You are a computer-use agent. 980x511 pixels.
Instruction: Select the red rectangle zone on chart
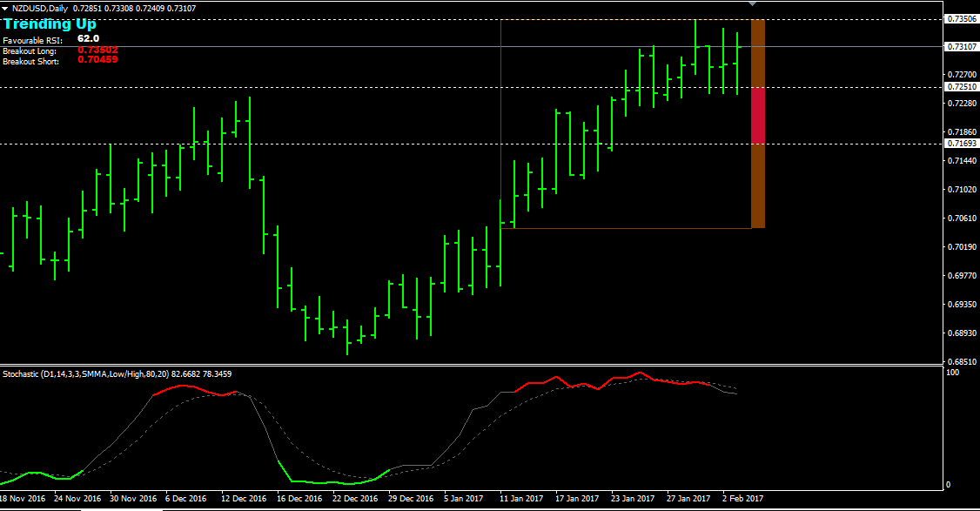pos(757,115)
